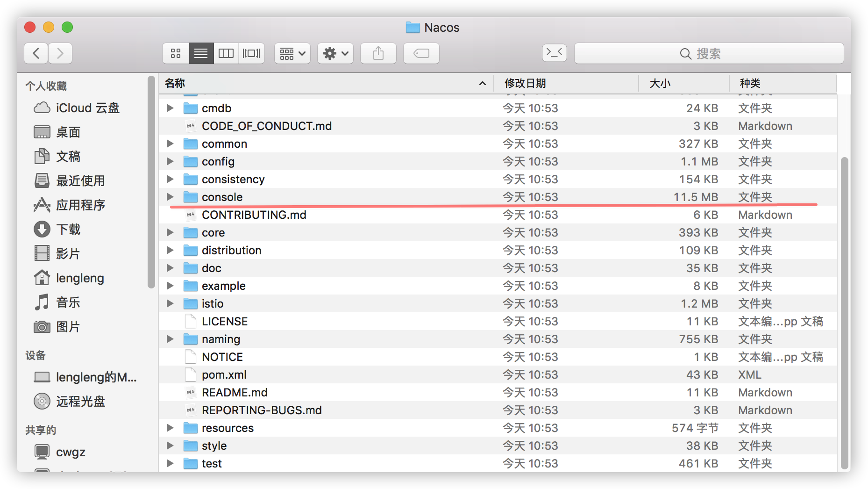Click the file list vertical scrollbar
This screenshot has height=489, width=868.
(844, 313)
